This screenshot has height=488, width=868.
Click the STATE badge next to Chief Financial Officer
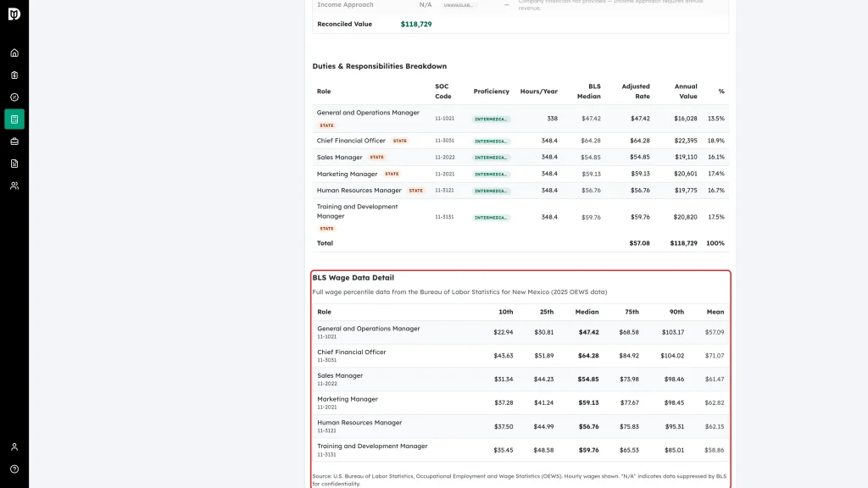pyautogui.click(x=400, y=141)
